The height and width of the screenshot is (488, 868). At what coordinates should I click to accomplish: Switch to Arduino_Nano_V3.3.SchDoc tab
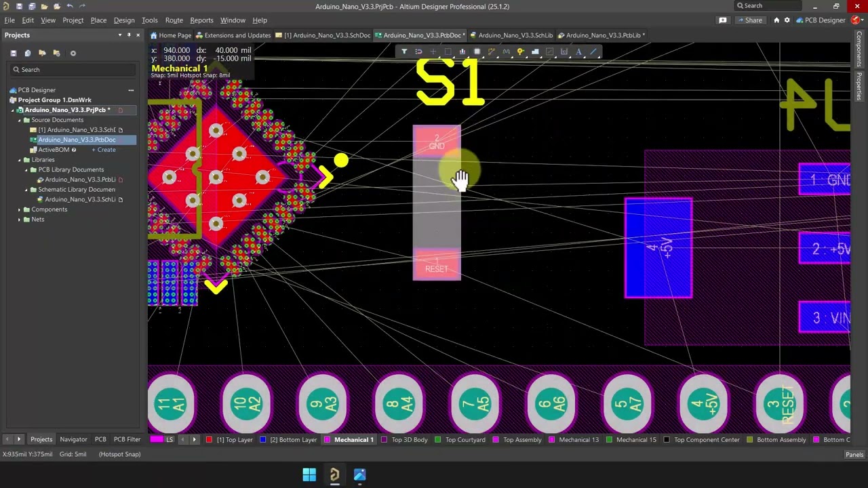click(323, 35)
